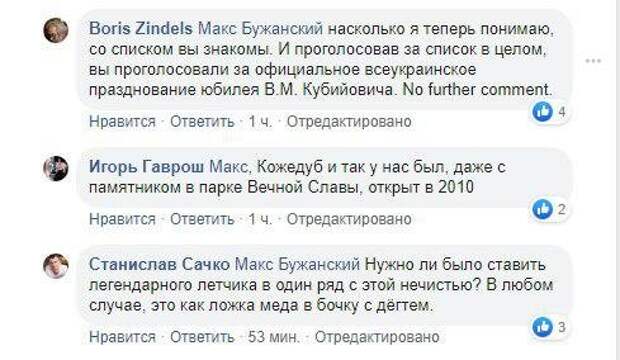Open Станислав Сачко's profile avatar
The width and height of the screenshot is (620, 360).
[x=56, y=266]
